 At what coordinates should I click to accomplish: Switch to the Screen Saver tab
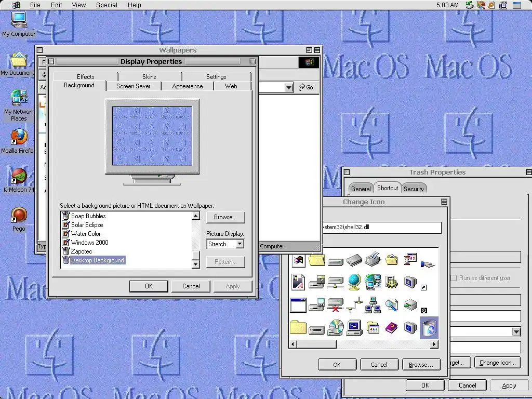click(134, 86)
